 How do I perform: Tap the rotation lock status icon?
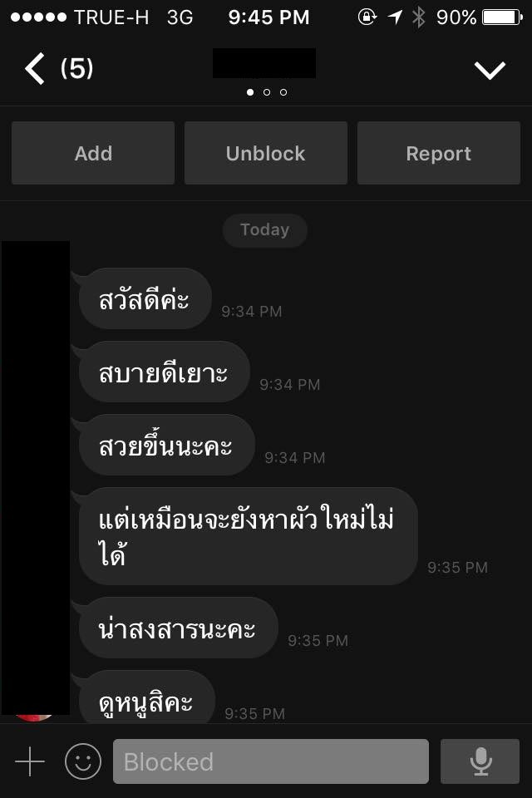point(367,17)
